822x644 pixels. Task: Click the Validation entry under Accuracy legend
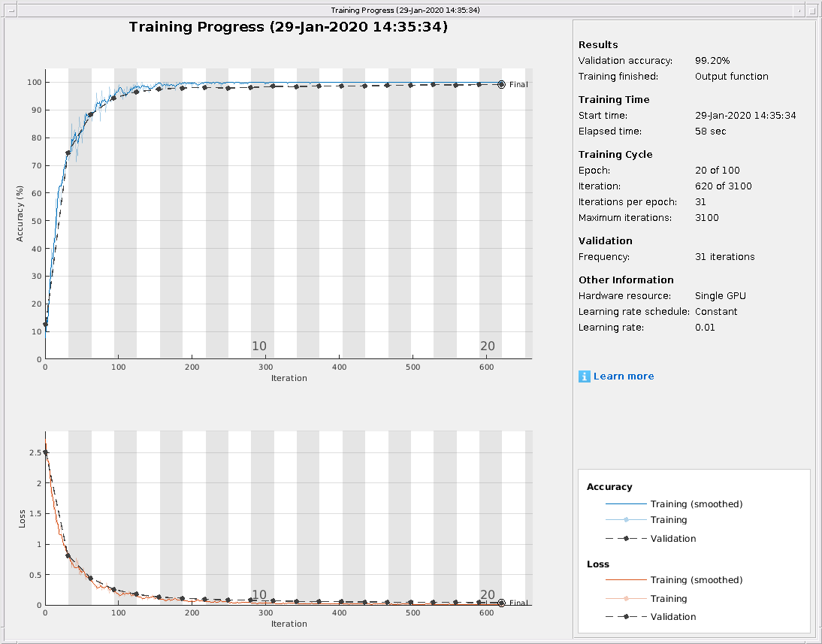(673, 539)
